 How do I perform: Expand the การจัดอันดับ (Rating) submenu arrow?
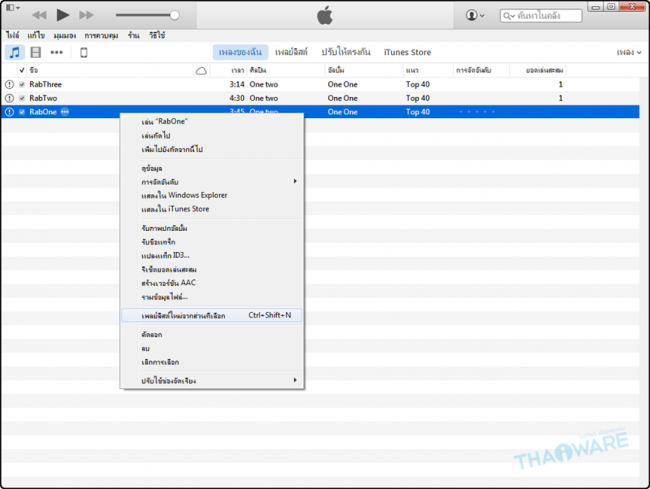click(295, 182)
